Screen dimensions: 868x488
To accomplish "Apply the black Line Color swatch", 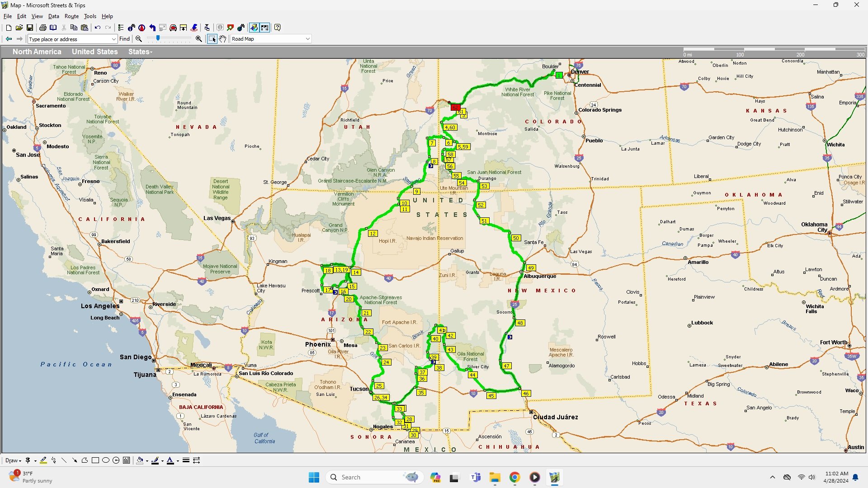I will tap(155, 460).
